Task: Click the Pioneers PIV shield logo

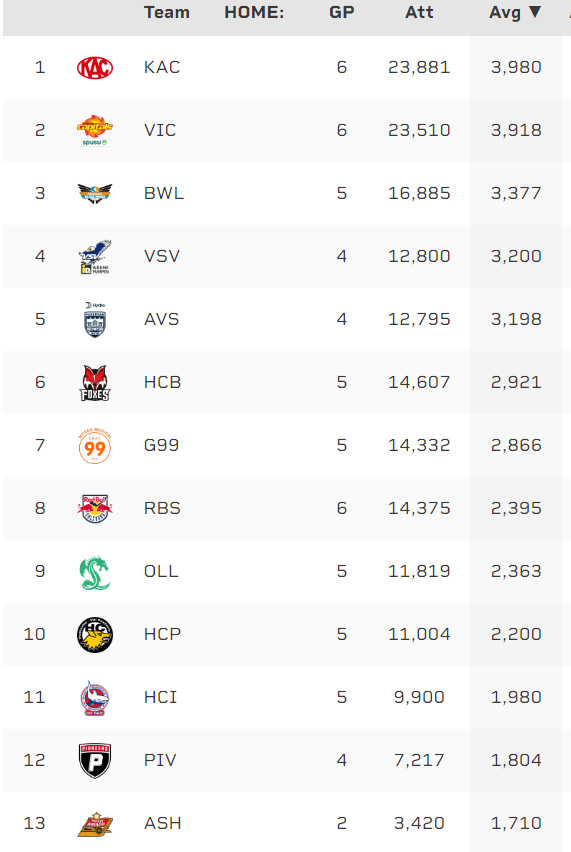Action: [x=95, y=761]
